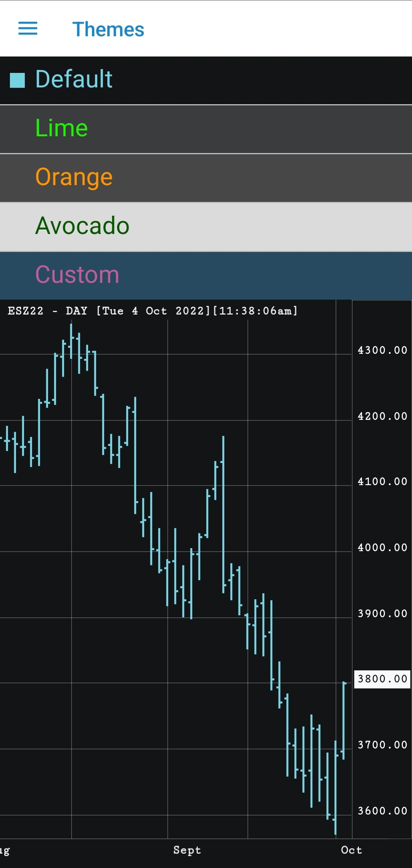Choose the Lime theme option
The height and width of the screenshot is (868, 412).
pos(206,129)
